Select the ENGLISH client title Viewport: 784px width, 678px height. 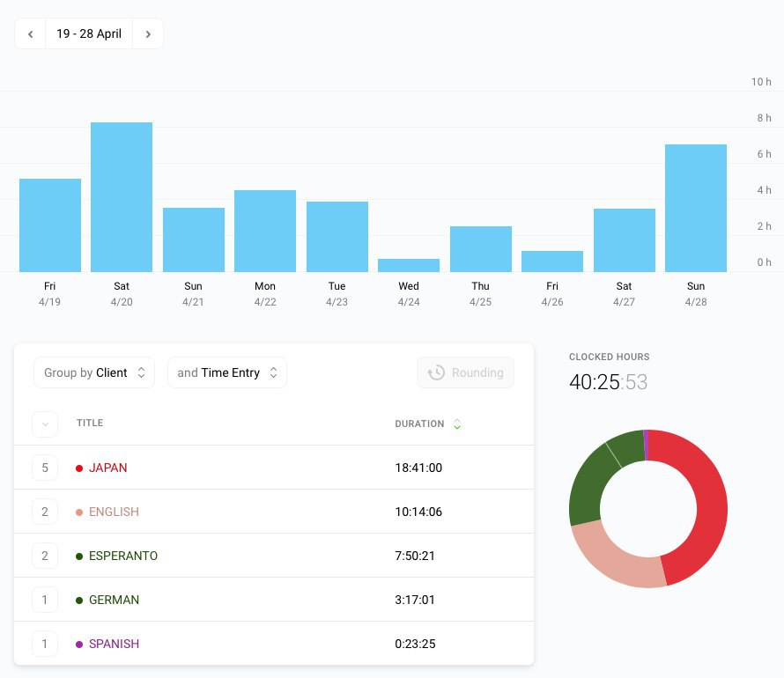pyautogui.click(x=114, y=512)
